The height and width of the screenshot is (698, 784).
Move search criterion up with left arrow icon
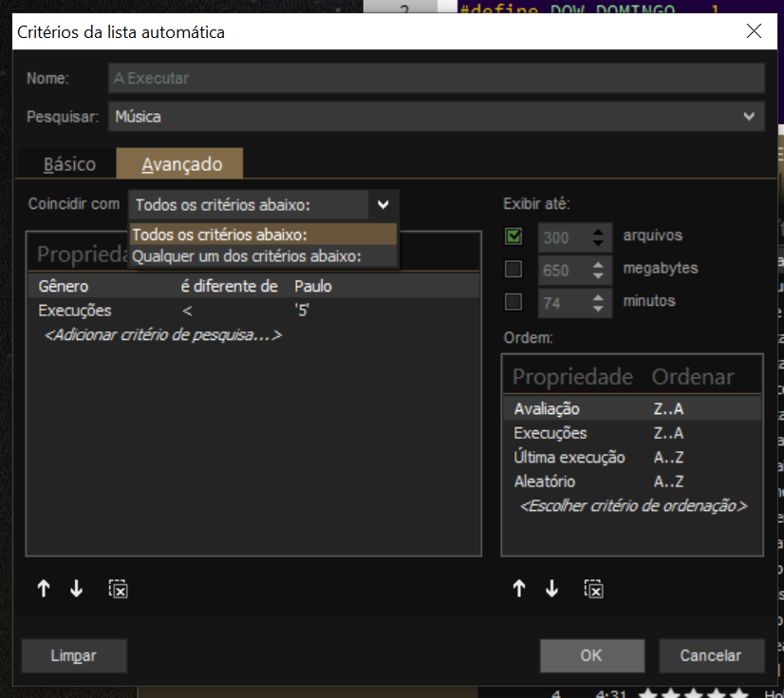tap(44, 589)
